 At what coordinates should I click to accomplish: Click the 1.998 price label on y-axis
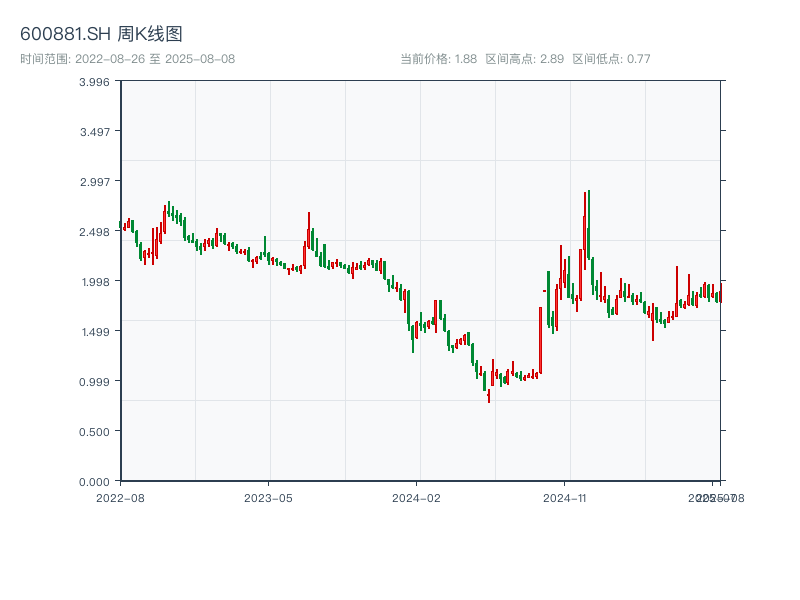[94, 282]
